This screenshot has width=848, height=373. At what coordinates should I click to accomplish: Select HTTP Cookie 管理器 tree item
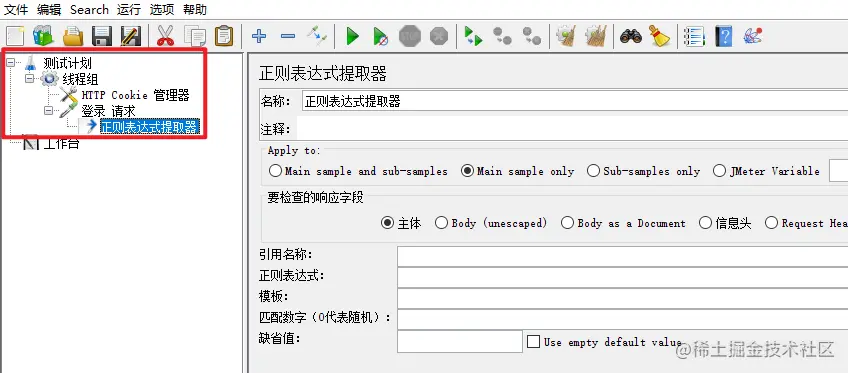tap(135, 95)
